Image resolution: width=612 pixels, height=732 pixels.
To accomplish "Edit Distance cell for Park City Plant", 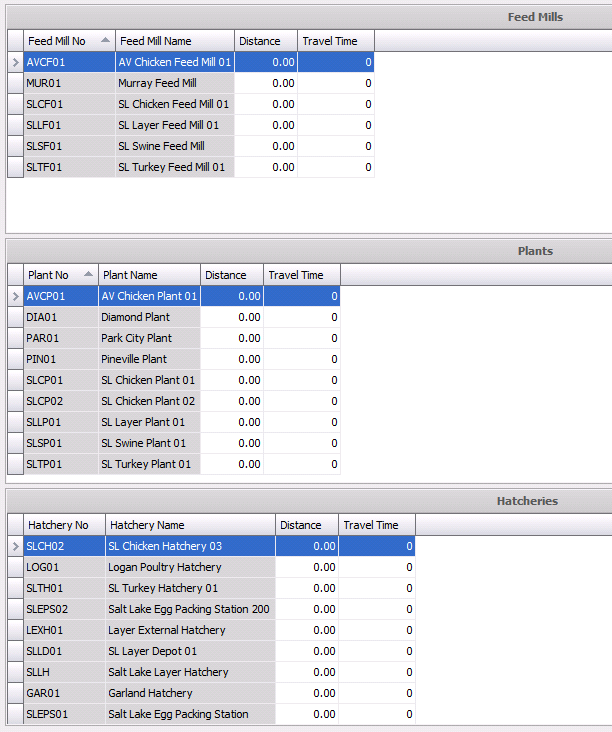I will pos(232,338).
